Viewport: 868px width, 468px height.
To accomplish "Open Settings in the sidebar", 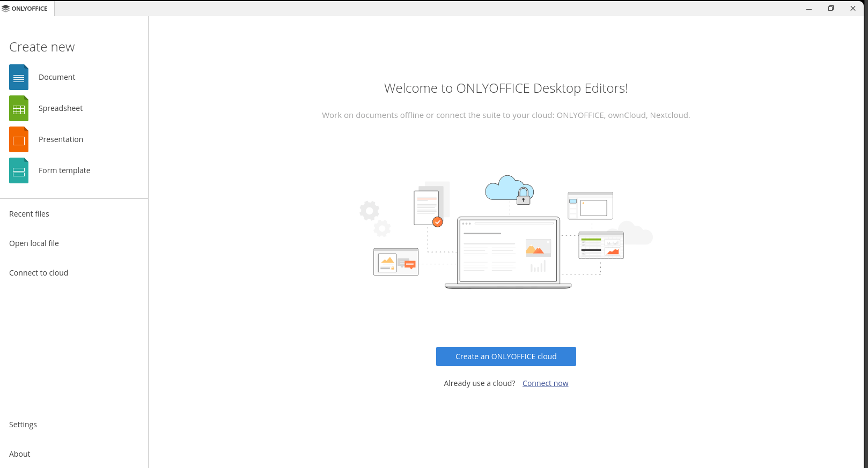I will 23,425.
